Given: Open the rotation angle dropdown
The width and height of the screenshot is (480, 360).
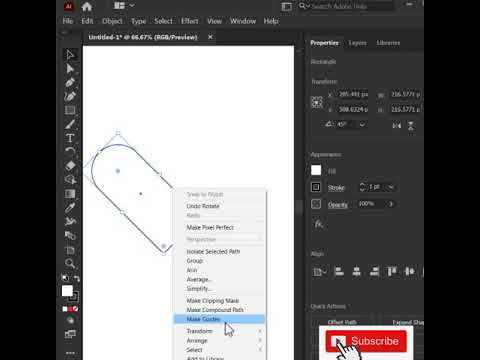Looking at the screenshot, I should click(362, 125).
